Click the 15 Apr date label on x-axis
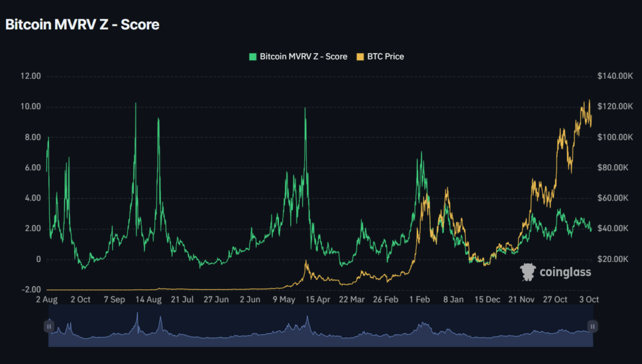 317,299
